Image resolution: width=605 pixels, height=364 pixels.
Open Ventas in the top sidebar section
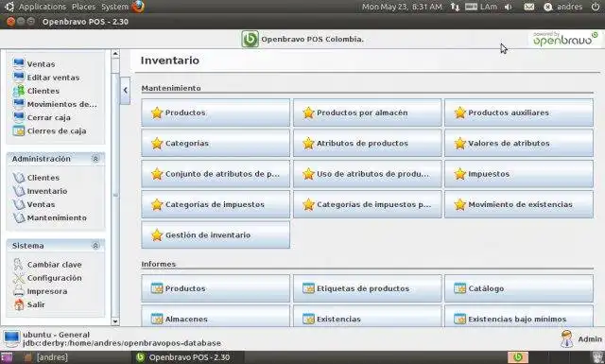click(x=34, y=63)
